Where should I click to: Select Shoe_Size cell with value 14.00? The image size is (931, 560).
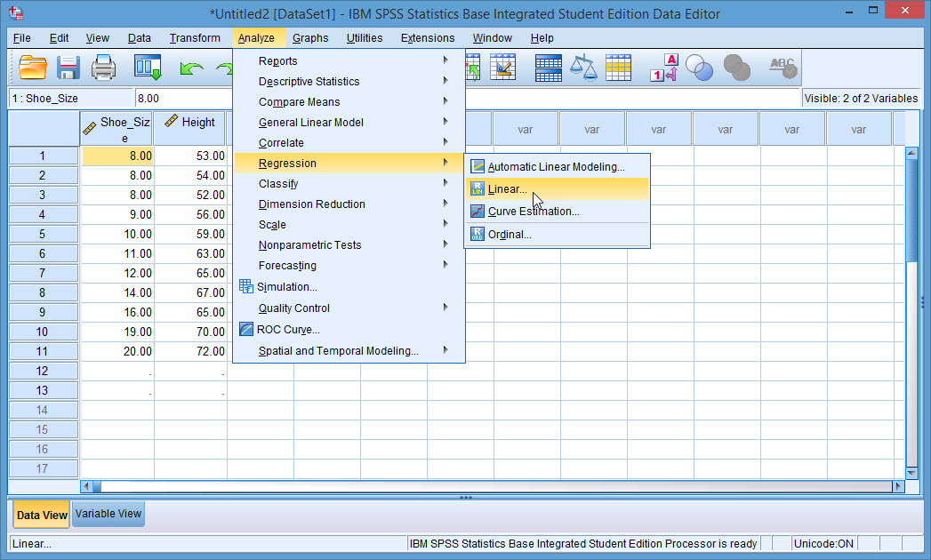point(117,292)
